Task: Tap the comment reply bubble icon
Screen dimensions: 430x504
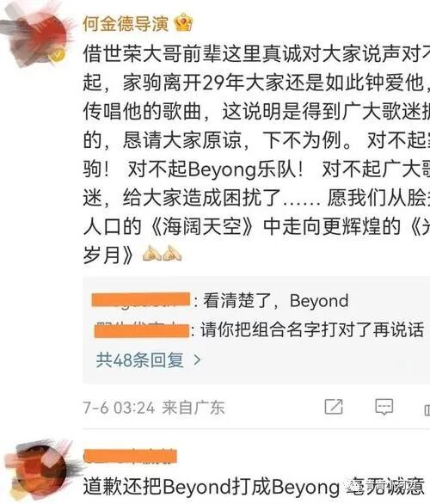Action: tap(384, 408)
